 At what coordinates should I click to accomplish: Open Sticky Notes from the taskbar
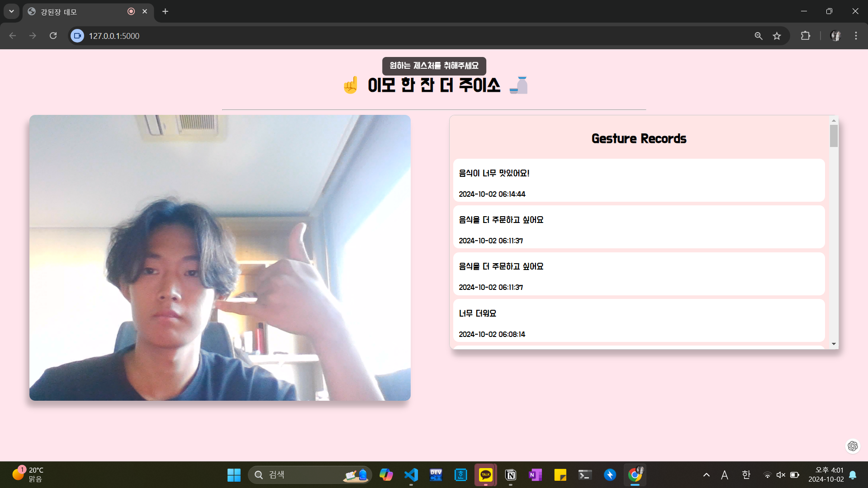click(560, 475)
